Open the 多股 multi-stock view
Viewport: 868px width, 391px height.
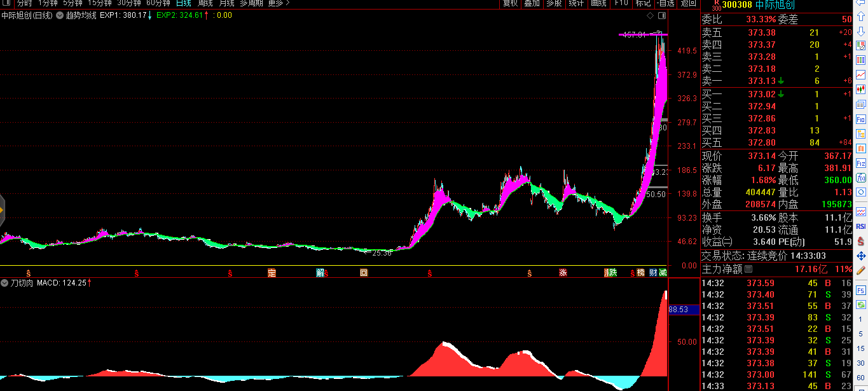point(554,3)
